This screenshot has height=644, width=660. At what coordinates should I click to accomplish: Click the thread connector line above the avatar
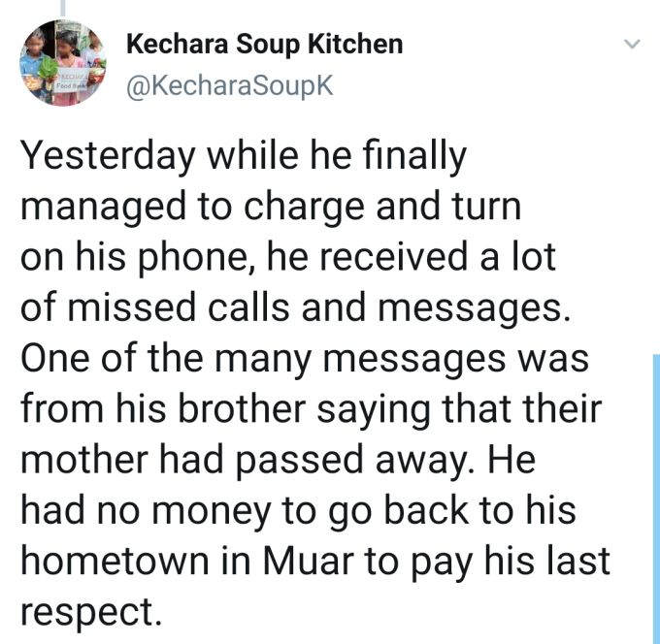(64, 8)
